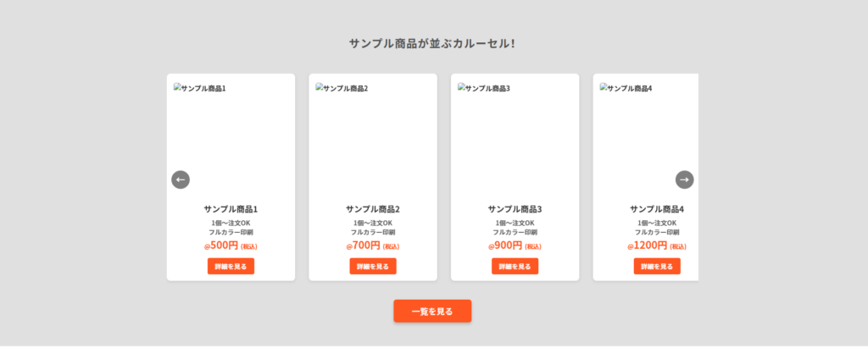
Task: Click the サンプル商品1 product title
Action: [231, 209]
